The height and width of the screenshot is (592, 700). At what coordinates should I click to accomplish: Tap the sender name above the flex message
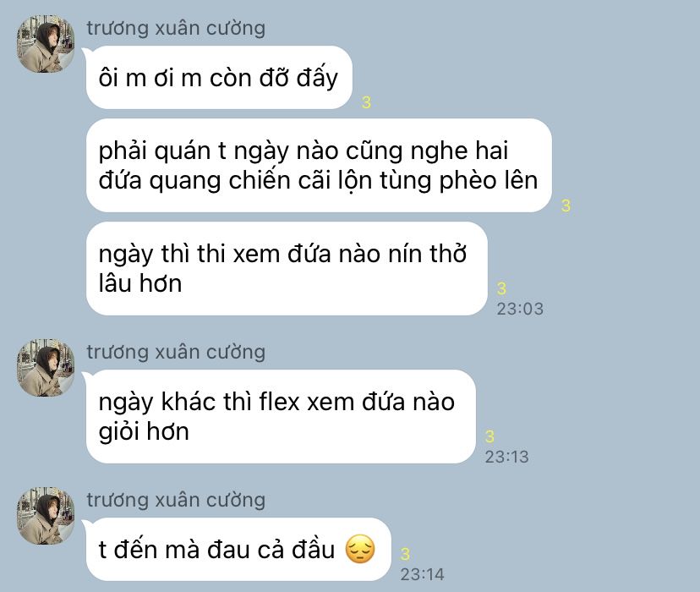pyautogui.click(x=176, y=353)
